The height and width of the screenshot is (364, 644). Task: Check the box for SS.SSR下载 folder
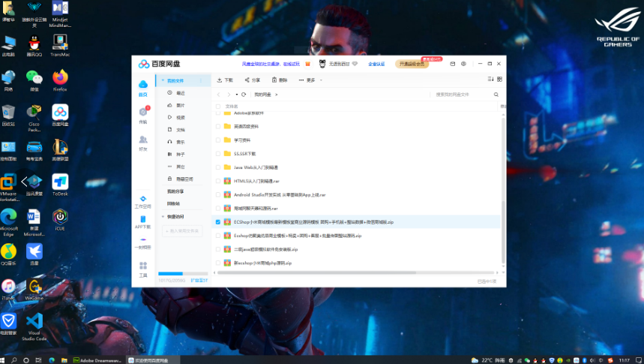(218, 154)
